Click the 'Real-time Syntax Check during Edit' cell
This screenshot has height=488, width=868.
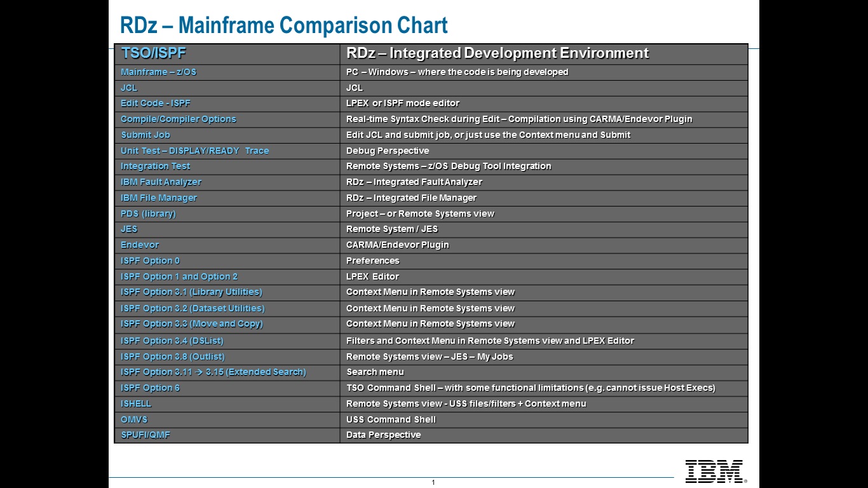tap(544, 119)
